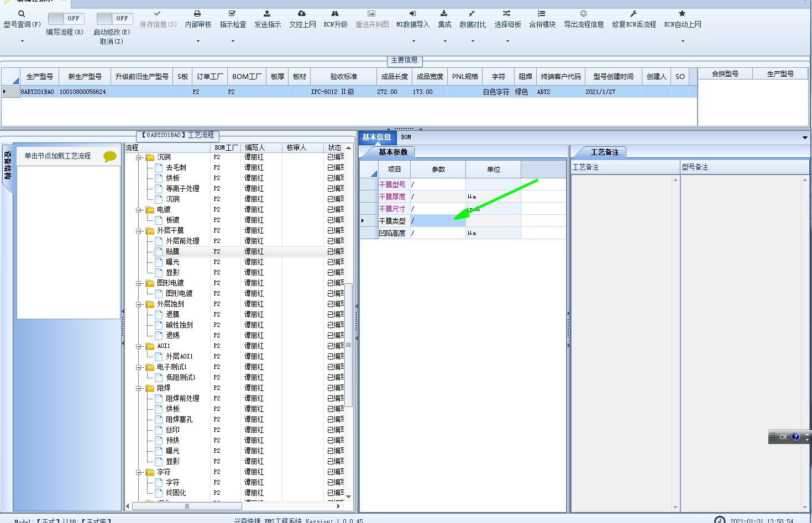
Task: Click the 修复ECN丢流程 wrench icon
Action: [x=633, y=13]
